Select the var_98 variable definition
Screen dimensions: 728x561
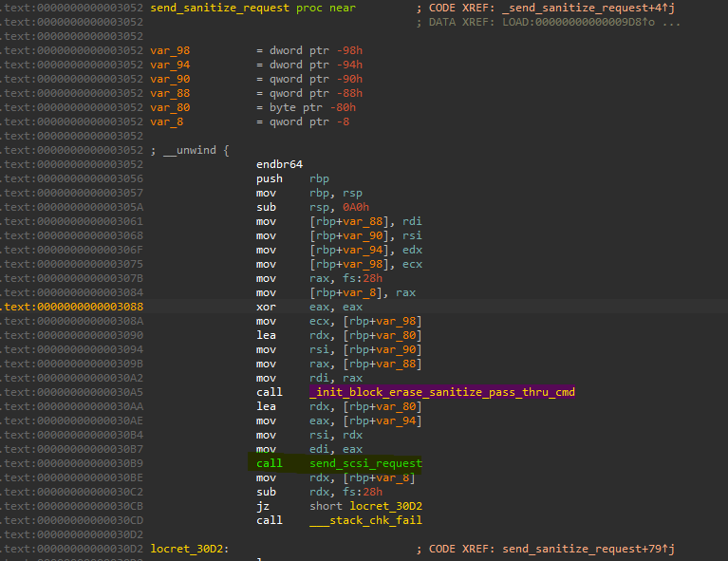tap(170, 50)
